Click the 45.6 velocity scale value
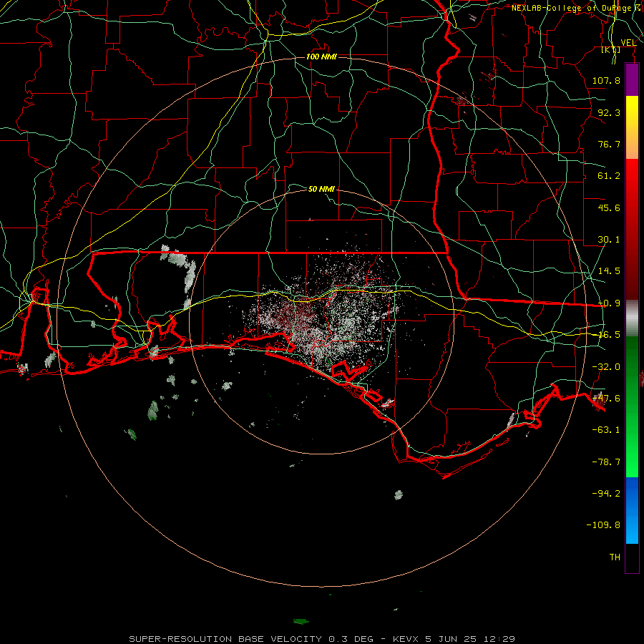Screen dimensions: 644x644 [x=609, y=208]
